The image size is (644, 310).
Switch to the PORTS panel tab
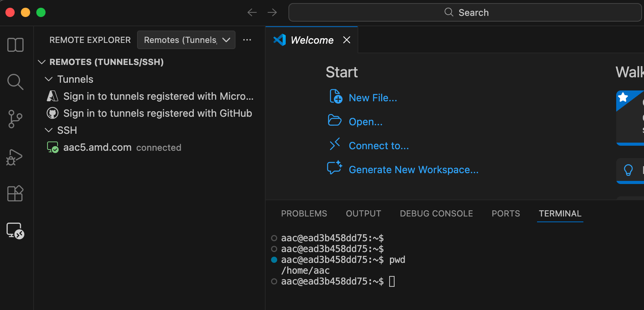pyautogui.click(x=505, y=214)
